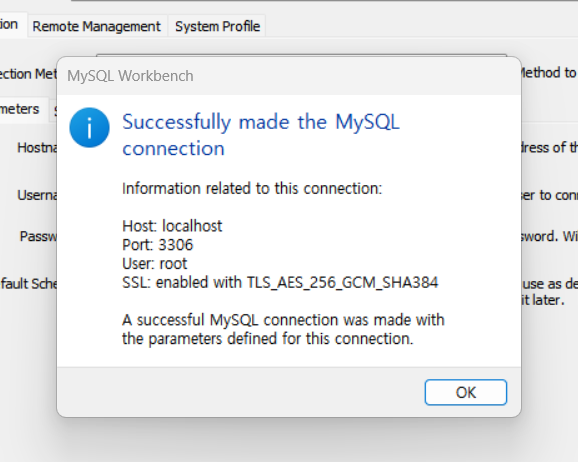The height and width of the screenshot is (462, 578).
Task: Click the Hostname label behind the dialog
Action: 37,147
